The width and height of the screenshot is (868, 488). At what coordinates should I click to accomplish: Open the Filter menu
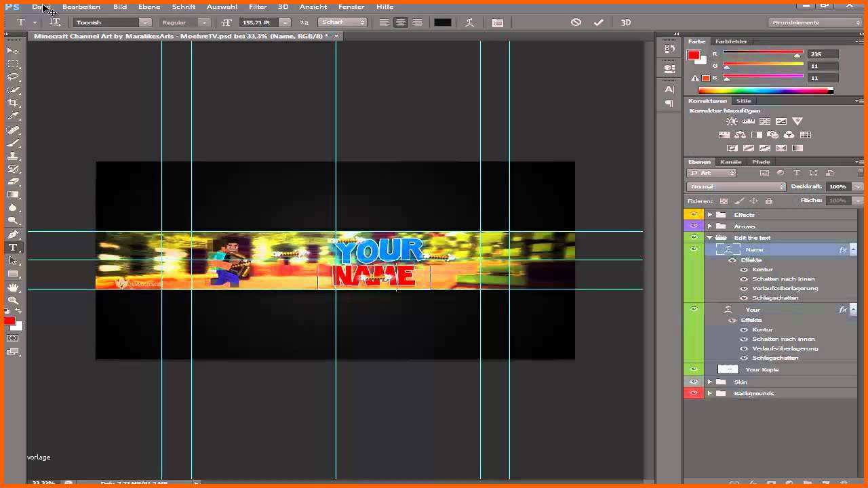tap(258, 7)
